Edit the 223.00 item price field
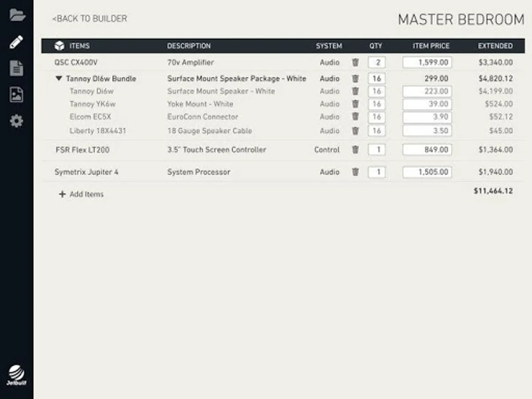Viewport: 532px width, 399px height. tap(427, 91)
